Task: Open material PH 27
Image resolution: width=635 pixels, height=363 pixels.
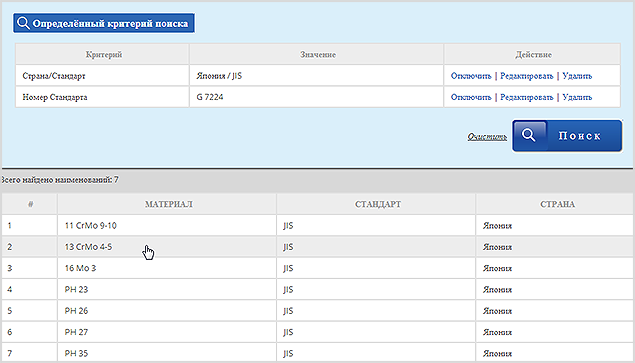Action: [x=76, y=332]
